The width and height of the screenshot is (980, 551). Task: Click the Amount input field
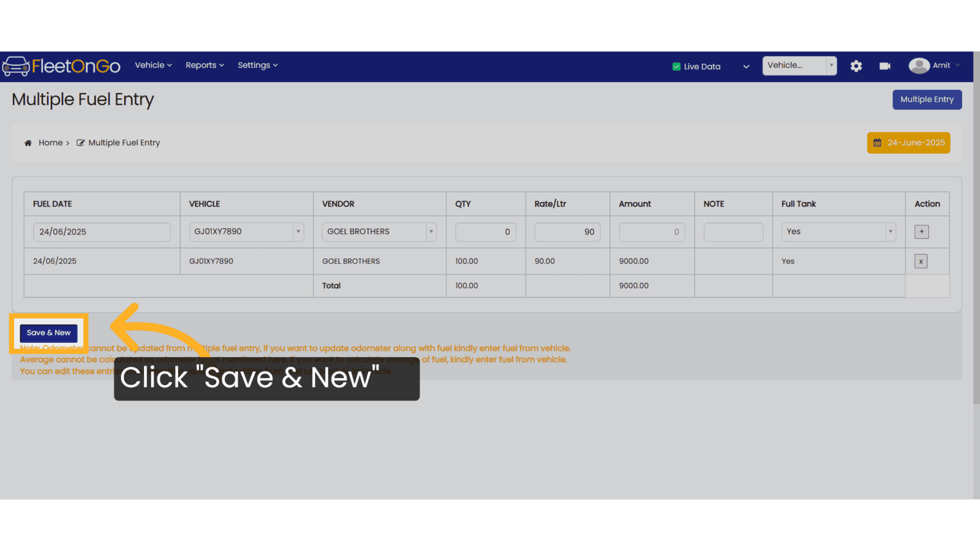tap(652, 232)
